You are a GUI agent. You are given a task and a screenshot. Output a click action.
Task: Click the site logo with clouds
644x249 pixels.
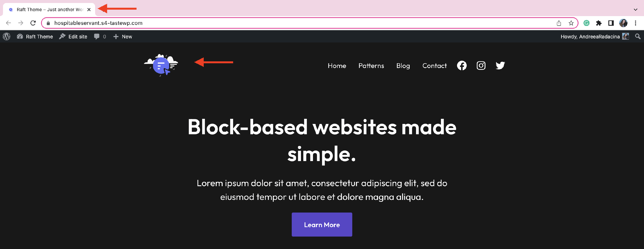pos(161,65)
